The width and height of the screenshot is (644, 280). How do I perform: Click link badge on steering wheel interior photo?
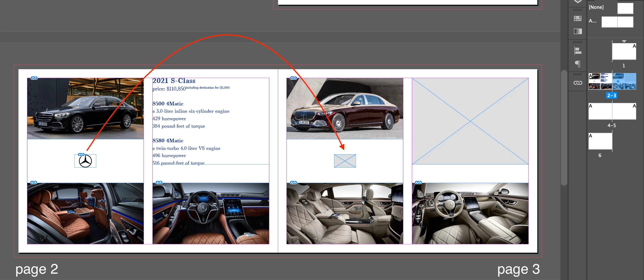pos(159,182)
